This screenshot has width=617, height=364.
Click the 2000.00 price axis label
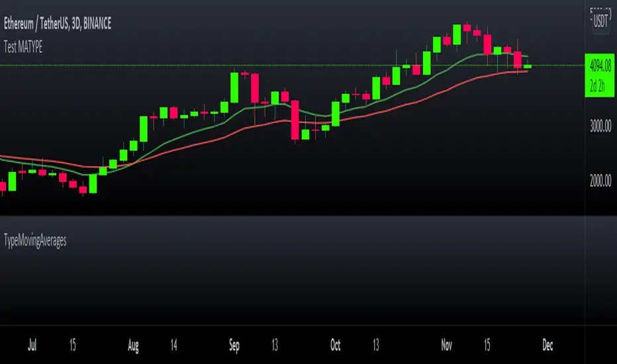(600, 181)
